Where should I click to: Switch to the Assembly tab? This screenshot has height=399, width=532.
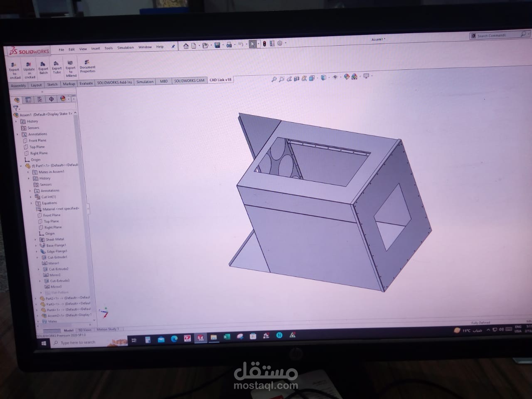click(18, 86)
